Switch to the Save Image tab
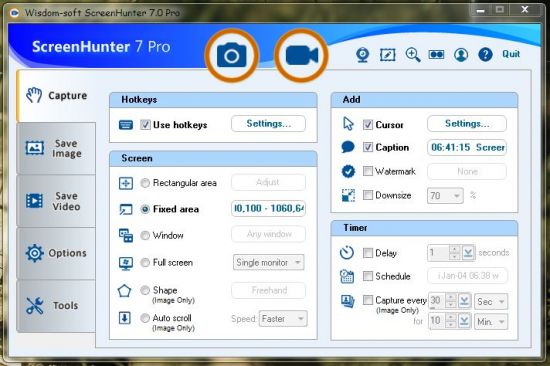 (x=56, y=148)
